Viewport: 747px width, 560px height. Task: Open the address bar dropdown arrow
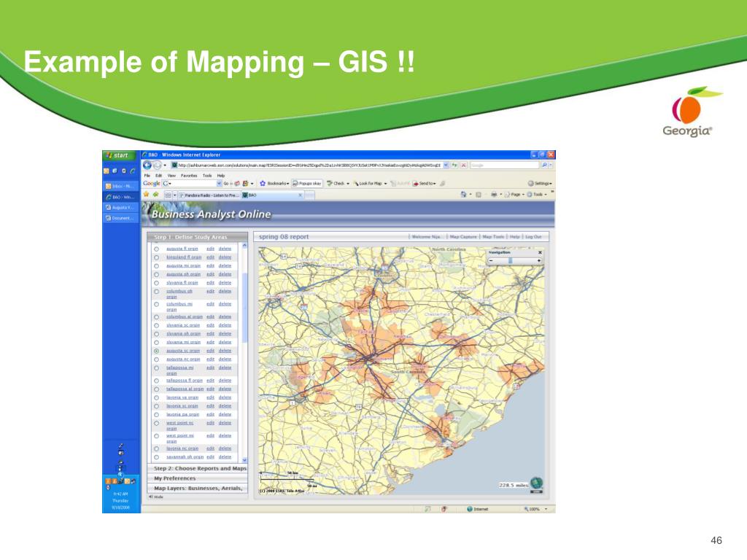coord(446,166)
